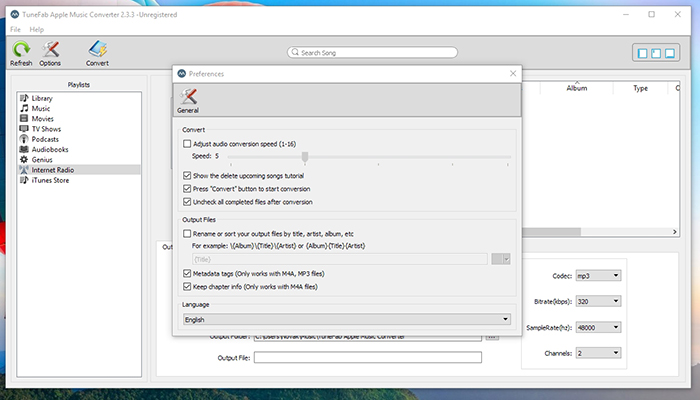Click TuneFab app logo in title bar
Image resolution: width=700 pixels, height=400 pixels.
coord(15,14)
